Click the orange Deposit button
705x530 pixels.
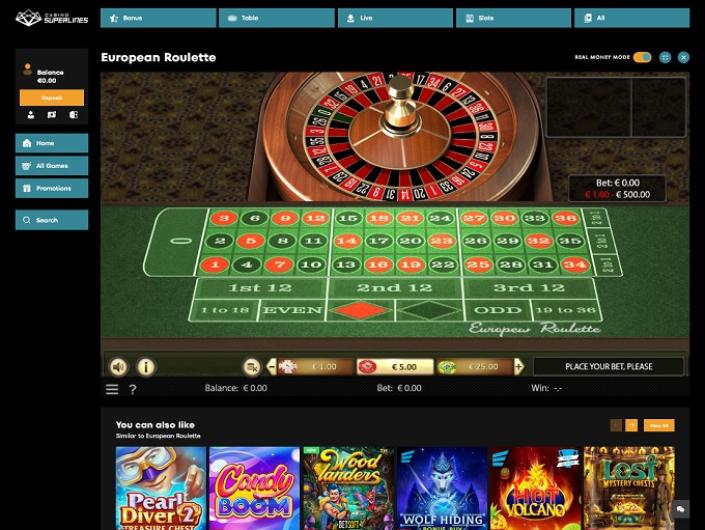pyautogui.click(x=52, y=98)
